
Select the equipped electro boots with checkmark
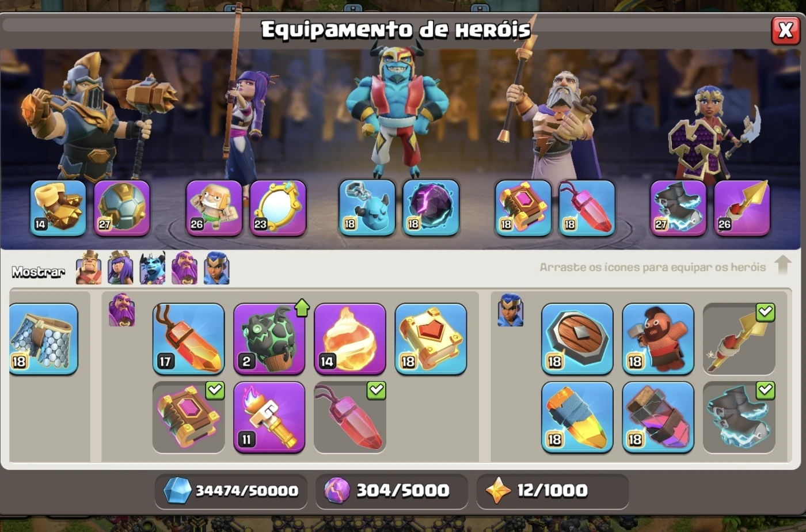tap(739, 417)
